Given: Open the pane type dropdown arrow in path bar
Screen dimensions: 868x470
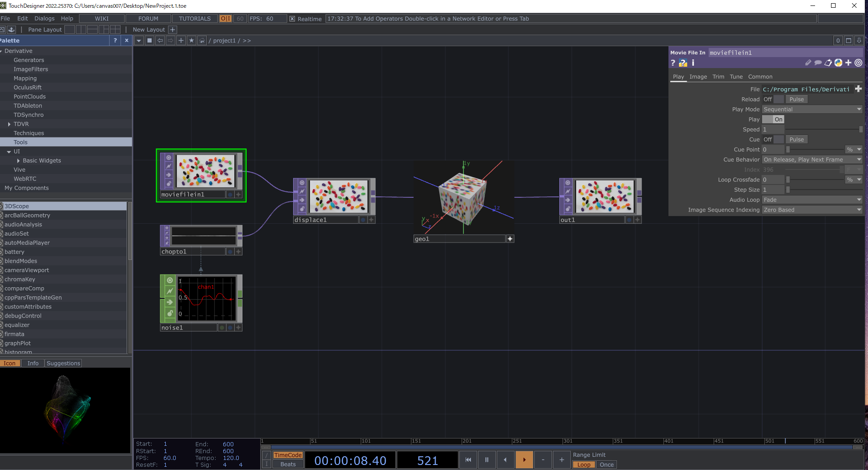Looking at the screenshot, I should [x=139, y=41].
